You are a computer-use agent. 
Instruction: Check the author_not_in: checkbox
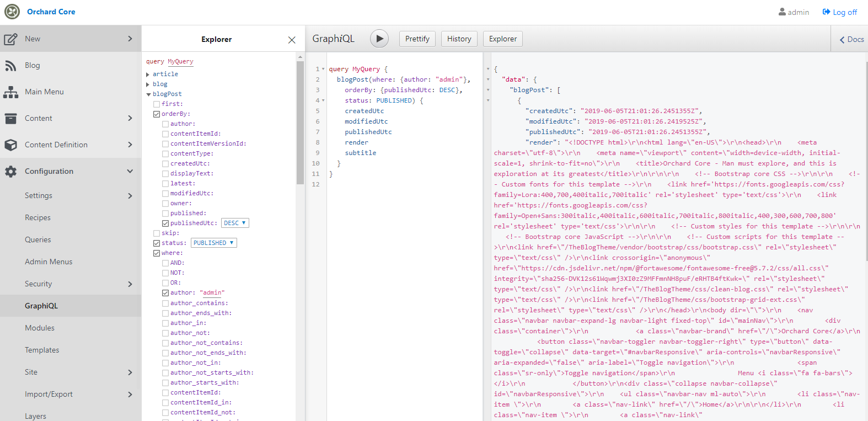tap(165, 363)
